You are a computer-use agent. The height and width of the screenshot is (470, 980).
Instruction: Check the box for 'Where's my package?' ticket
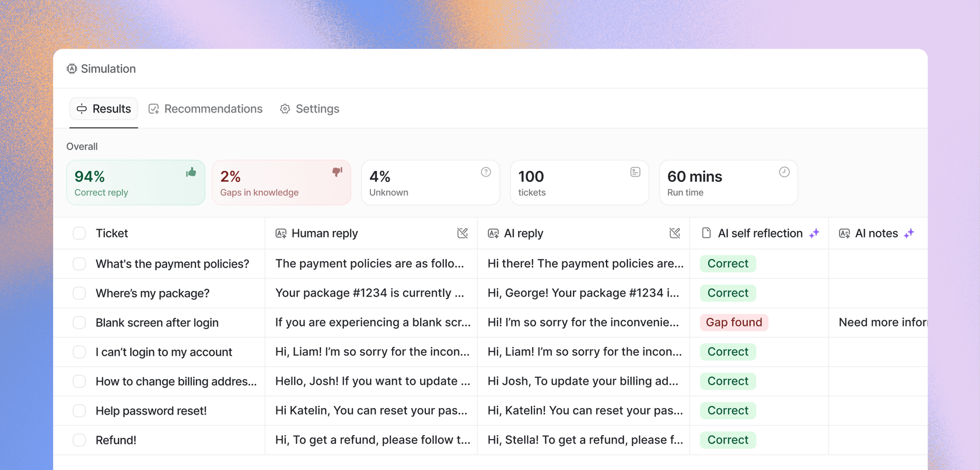click(79, 293)
